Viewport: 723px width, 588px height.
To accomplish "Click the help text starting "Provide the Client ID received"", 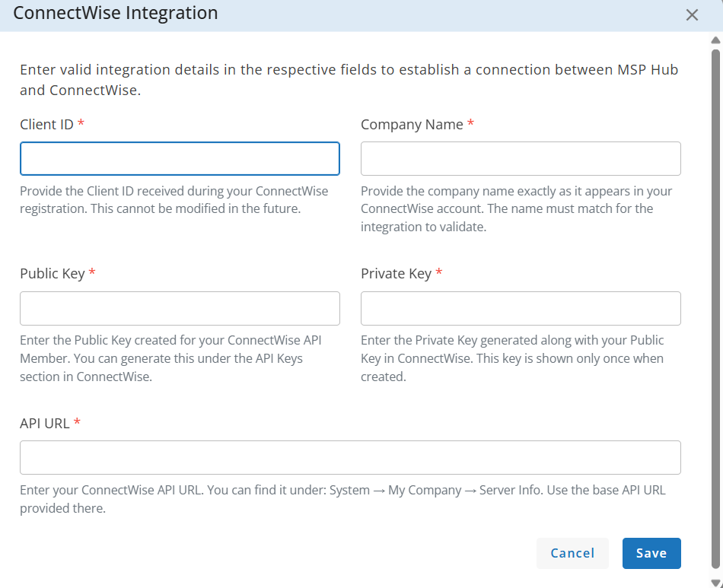I will (x=174, y=199).
